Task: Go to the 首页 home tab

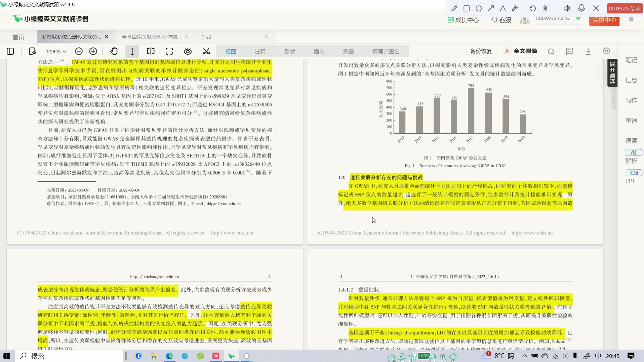Action: (18, 37)
